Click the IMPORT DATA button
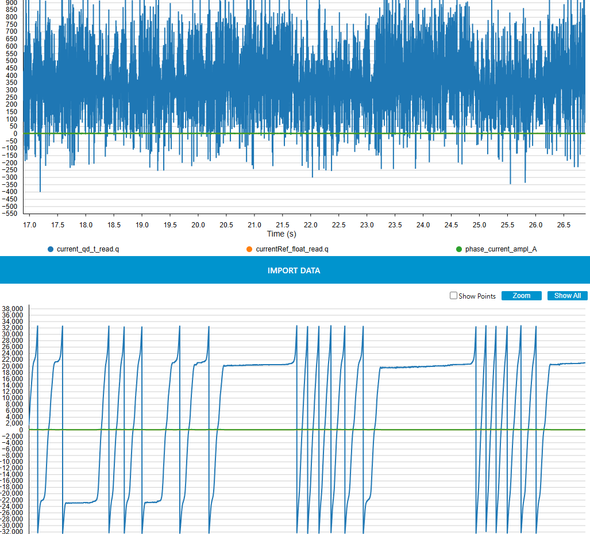Image resolution: width=590 pixels, height=534 pixels. (x=294, y=270)
